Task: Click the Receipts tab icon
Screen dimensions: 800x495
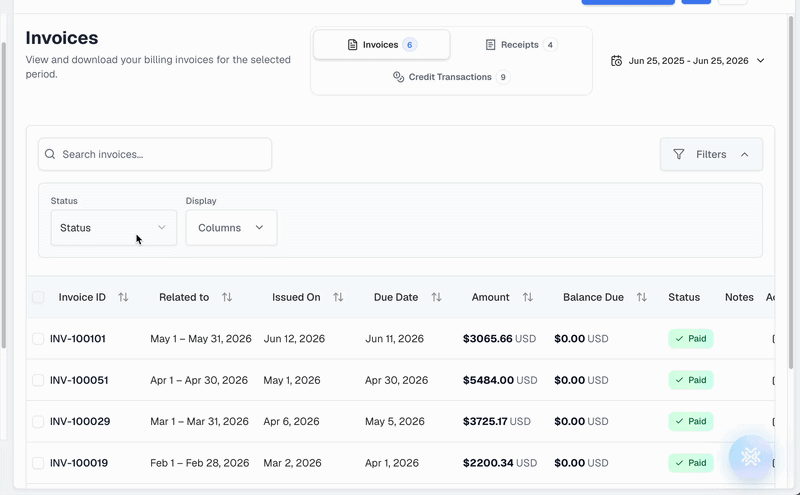Action: [490, 45]
